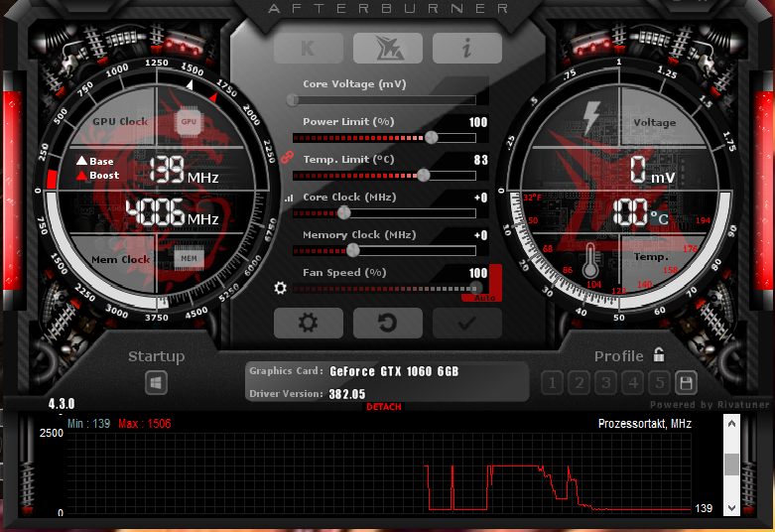775x532 pixels.
Task: Toggle the profile lock icon
Action: (x=659, y=354)
